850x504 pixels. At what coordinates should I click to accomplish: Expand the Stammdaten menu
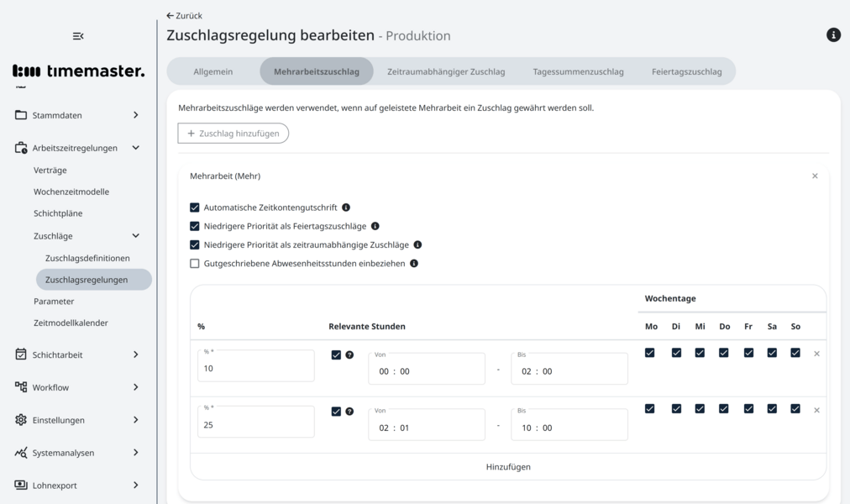[135, 115]
